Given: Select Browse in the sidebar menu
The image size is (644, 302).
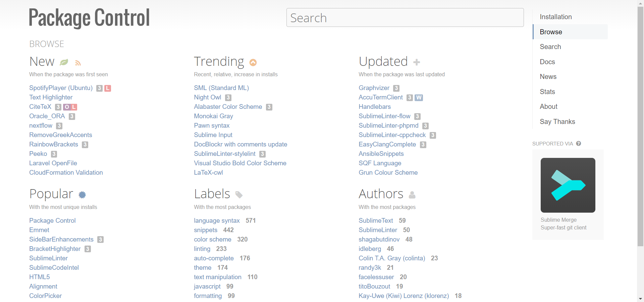Looking at the screenshot, I should (570, 32).
